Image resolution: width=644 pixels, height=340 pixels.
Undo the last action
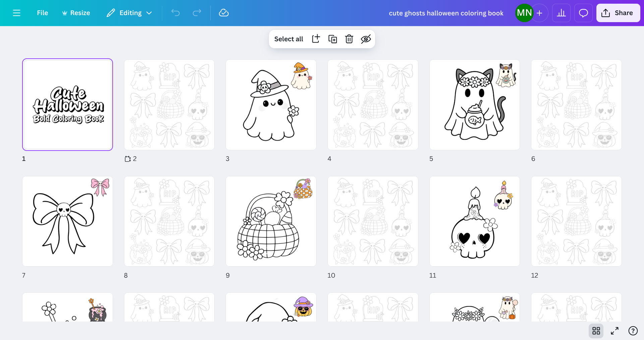click(x=176, y=13)
